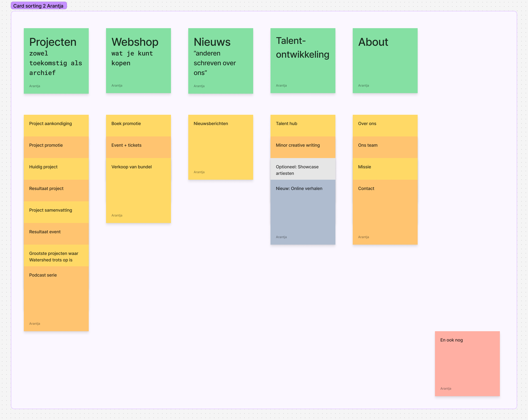Click the green Projecten header sticky note
Screen dimensions: 528x420
coord(56,60)
